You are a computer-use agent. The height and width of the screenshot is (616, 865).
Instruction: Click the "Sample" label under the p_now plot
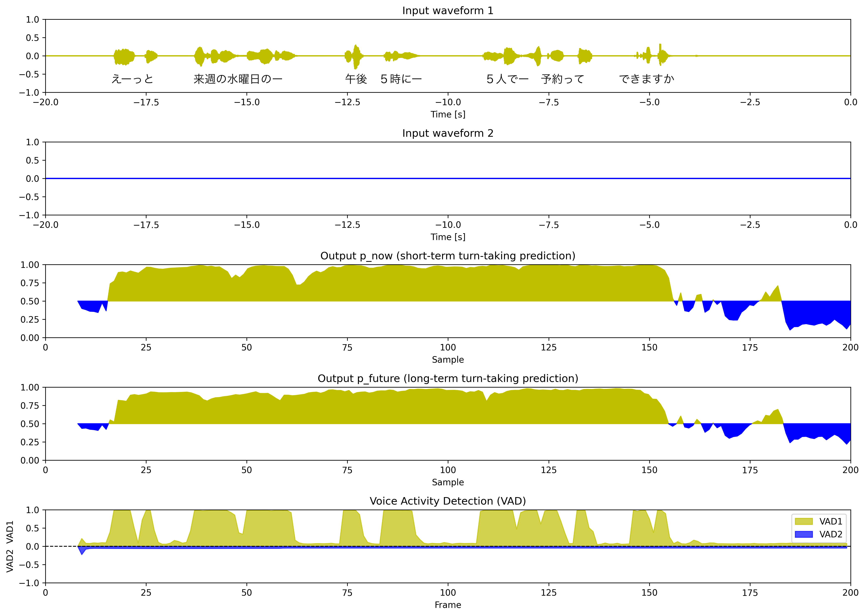448,360
